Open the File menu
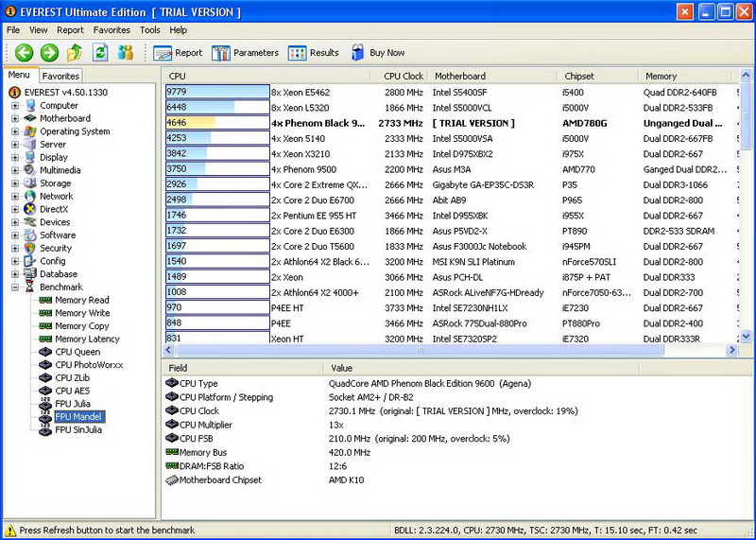This screenshot has height=540, width=756. [x=13, y=30]
